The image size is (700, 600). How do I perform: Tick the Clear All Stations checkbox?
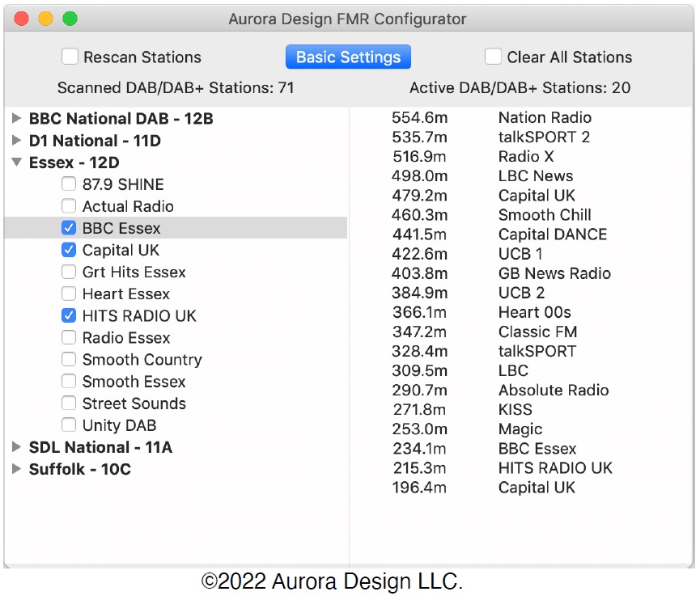point(493,57)
